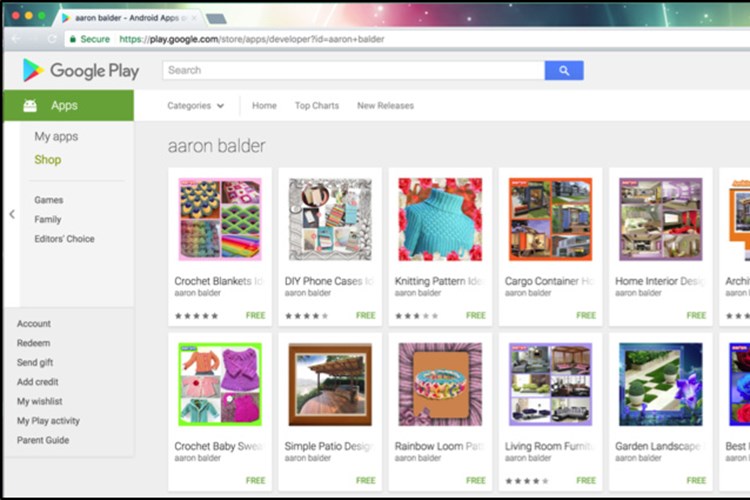Click the Cargo Container app title

point(550,281)
